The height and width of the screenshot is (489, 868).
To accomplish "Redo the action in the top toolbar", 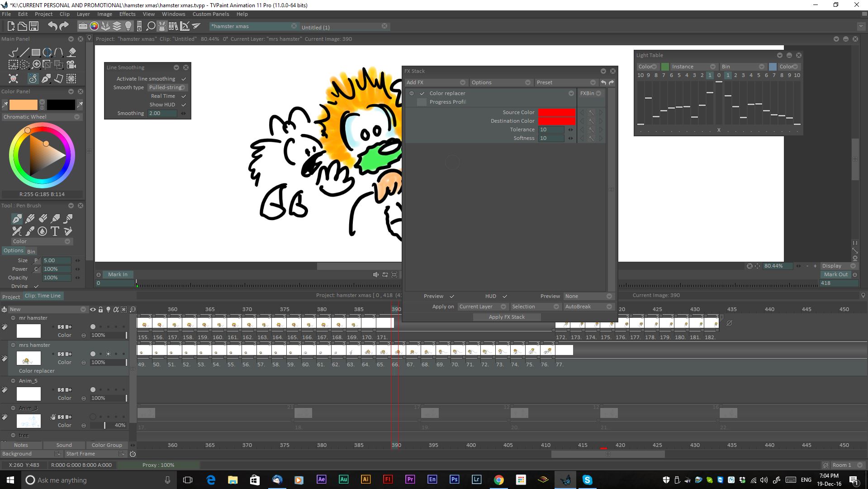I will (x=64, y=26).
